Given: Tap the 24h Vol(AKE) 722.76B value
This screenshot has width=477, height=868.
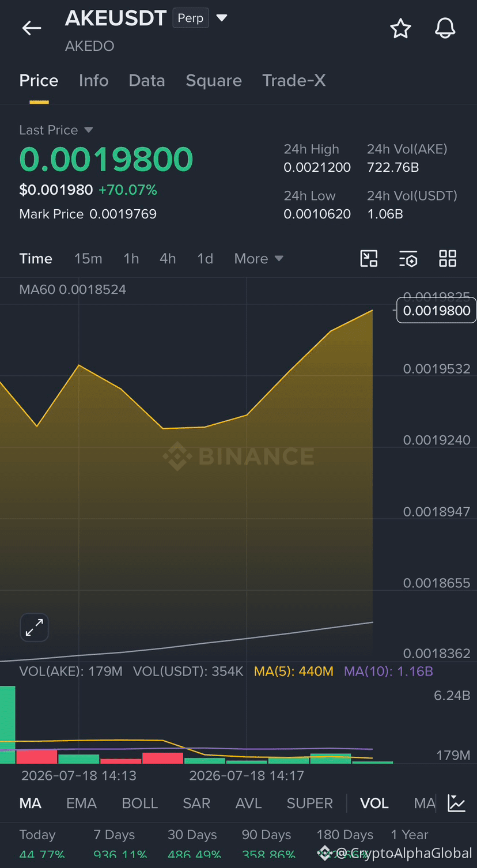Looking at the screenshot, I should click(x=393, y=168).
